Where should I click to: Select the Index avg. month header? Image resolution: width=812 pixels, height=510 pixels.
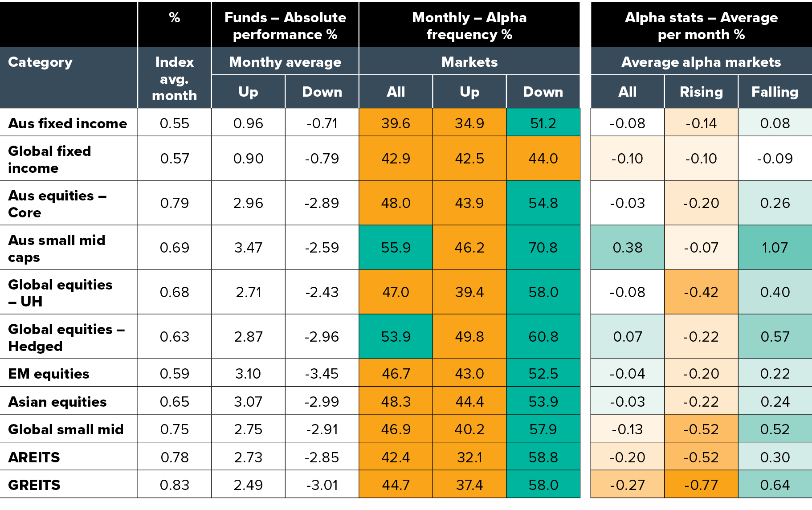(x=174, y=78)
